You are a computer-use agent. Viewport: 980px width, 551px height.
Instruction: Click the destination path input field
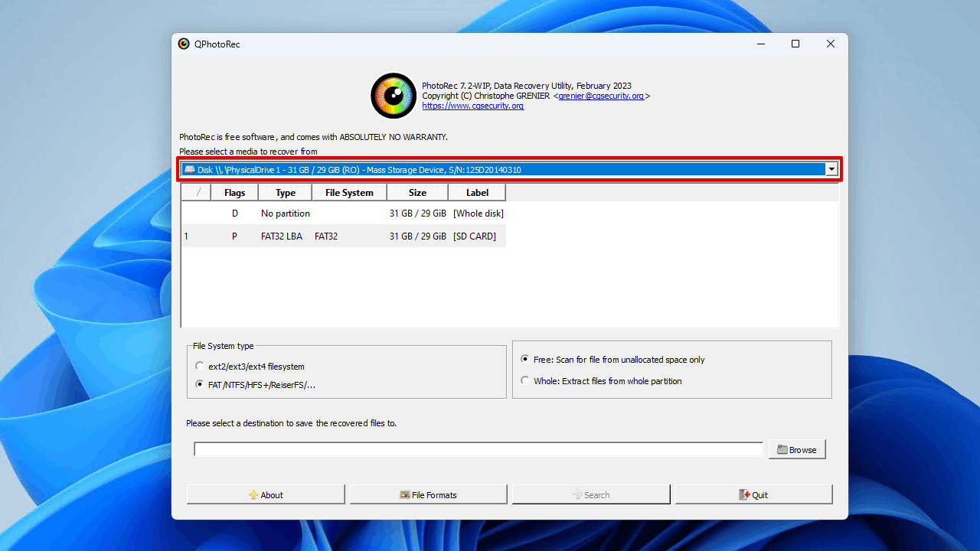click(x=479, y=449)
